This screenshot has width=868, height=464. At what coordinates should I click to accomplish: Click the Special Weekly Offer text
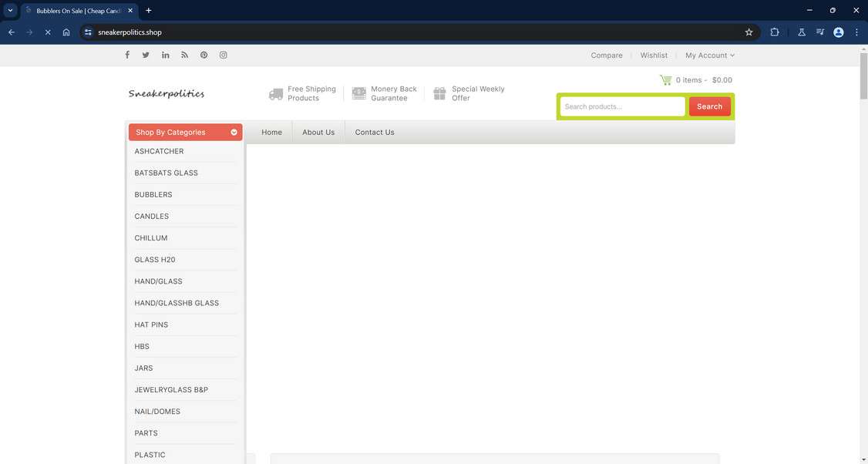[x=478, y=93]
